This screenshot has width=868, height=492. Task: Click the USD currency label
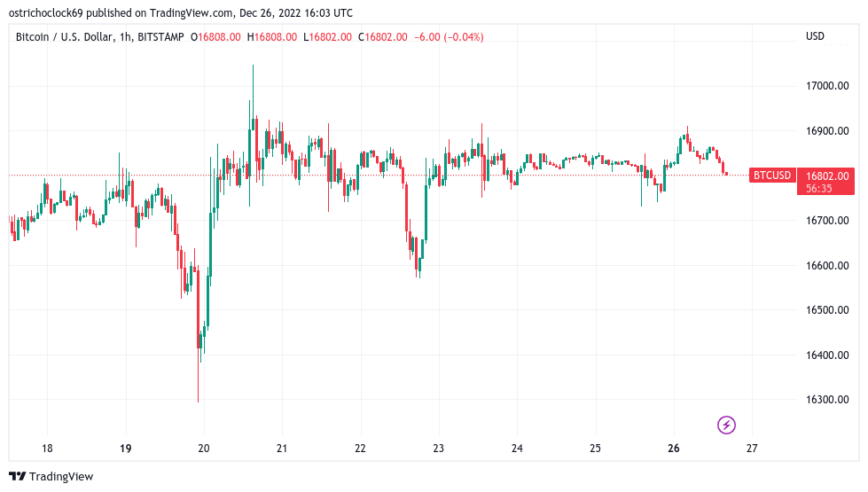(x=815, y=36)
